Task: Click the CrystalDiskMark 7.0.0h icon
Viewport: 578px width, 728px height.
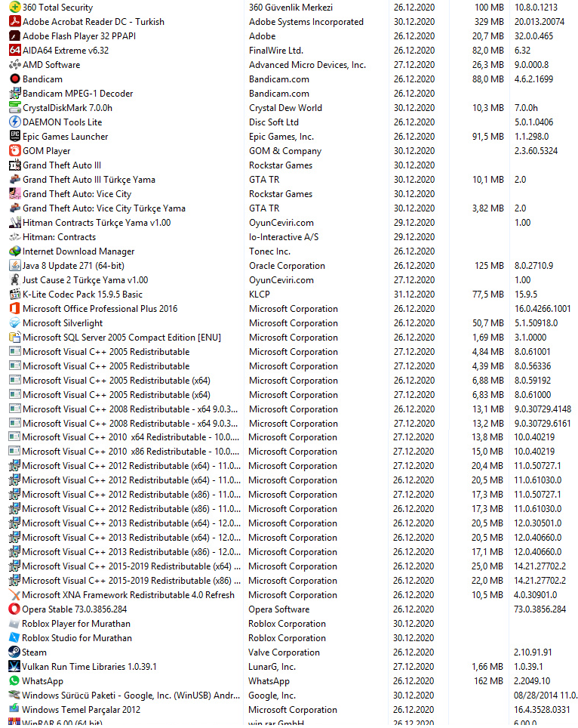Action: click(x=15, y=108)
